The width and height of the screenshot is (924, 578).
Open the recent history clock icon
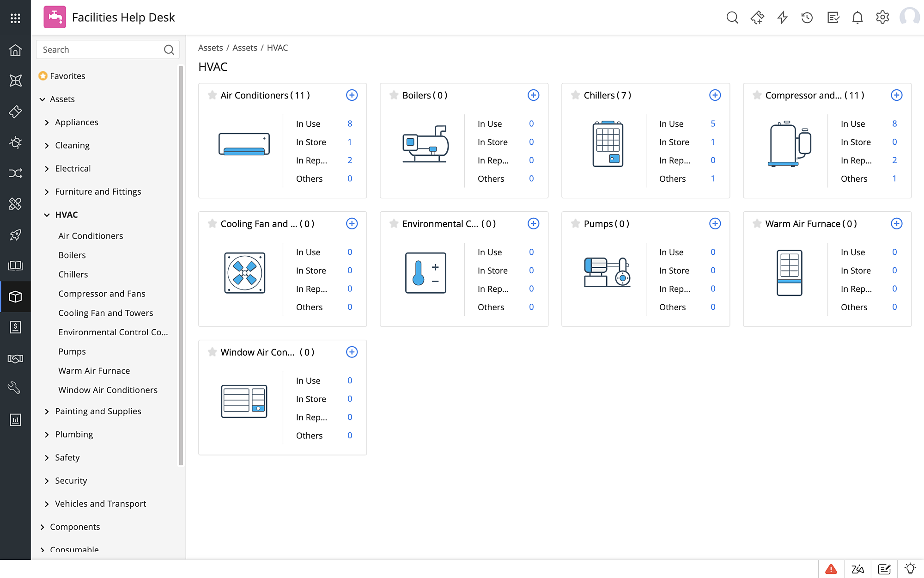click(x=807, y=18)
